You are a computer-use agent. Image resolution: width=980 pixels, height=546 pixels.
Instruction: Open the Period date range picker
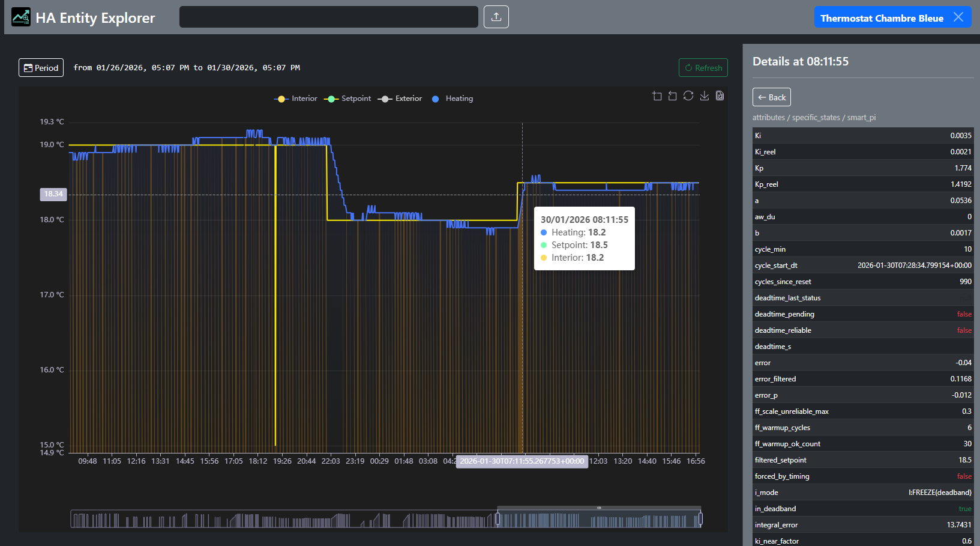(x=41, y=68)
